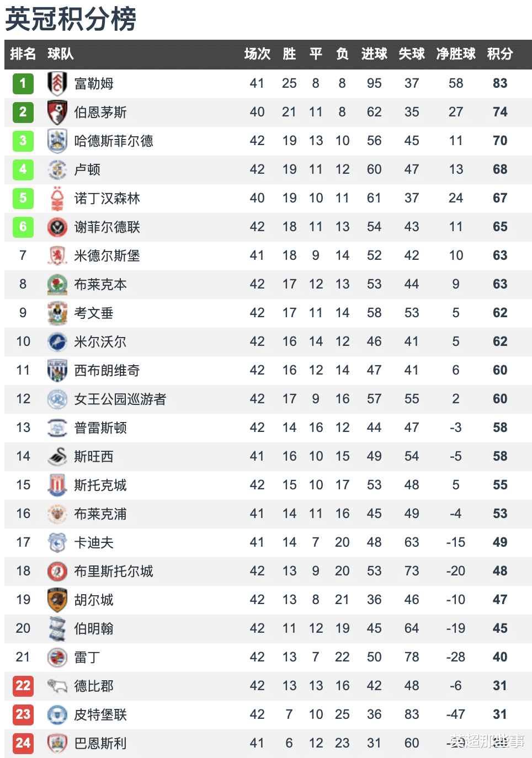
Task: Click the Fulham (富勒姆) club crest
Action: click(57, 83)
